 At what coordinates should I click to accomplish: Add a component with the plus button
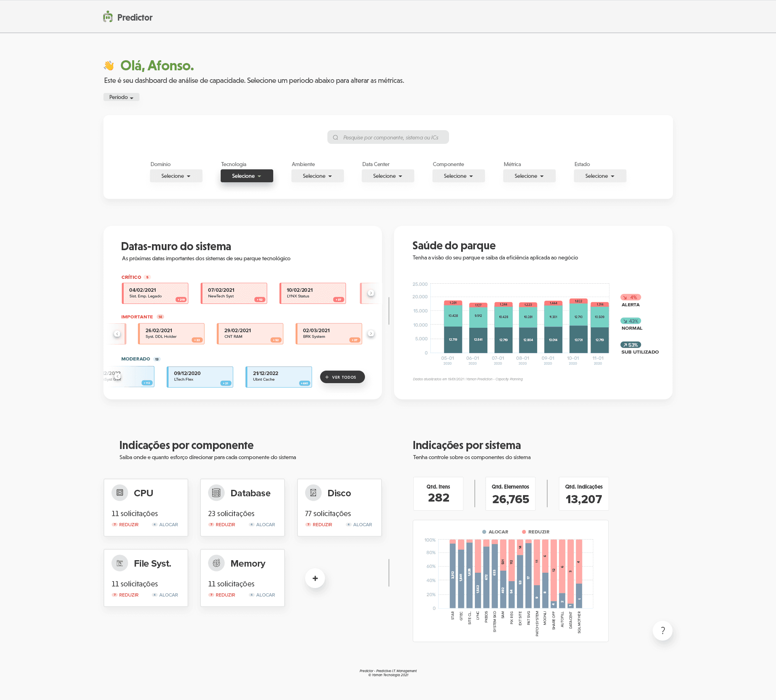pyautogui.click(x=315, y=578)
